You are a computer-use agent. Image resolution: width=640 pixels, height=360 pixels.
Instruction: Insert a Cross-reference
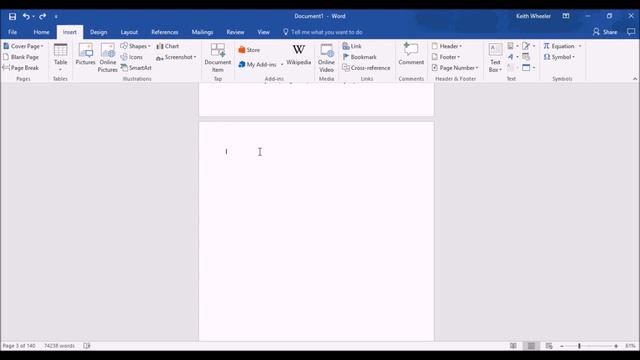pyautogui.click(x=366, y=68)
